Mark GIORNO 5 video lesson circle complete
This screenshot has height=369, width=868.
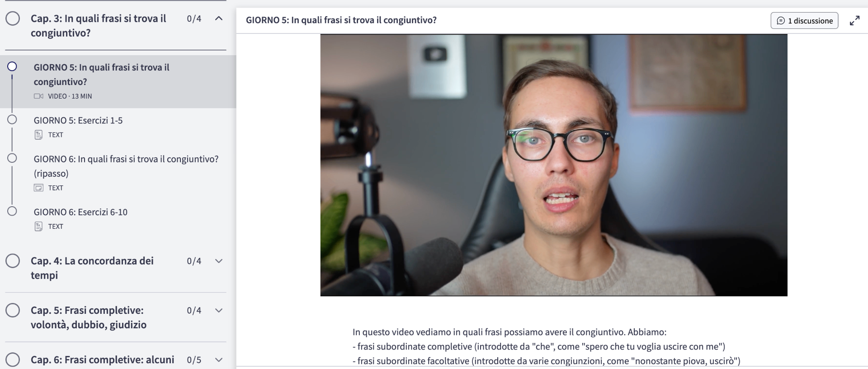(x=12, y=66)
